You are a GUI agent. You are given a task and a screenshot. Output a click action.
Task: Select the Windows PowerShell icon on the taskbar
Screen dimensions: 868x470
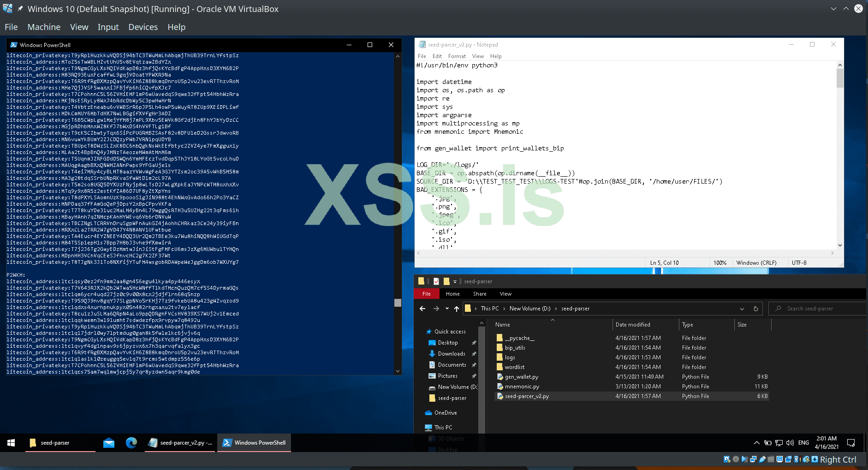254,442
